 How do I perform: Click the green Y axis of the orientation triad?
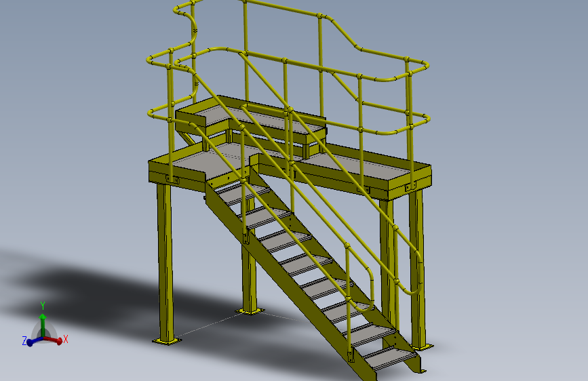click(43, 325)
